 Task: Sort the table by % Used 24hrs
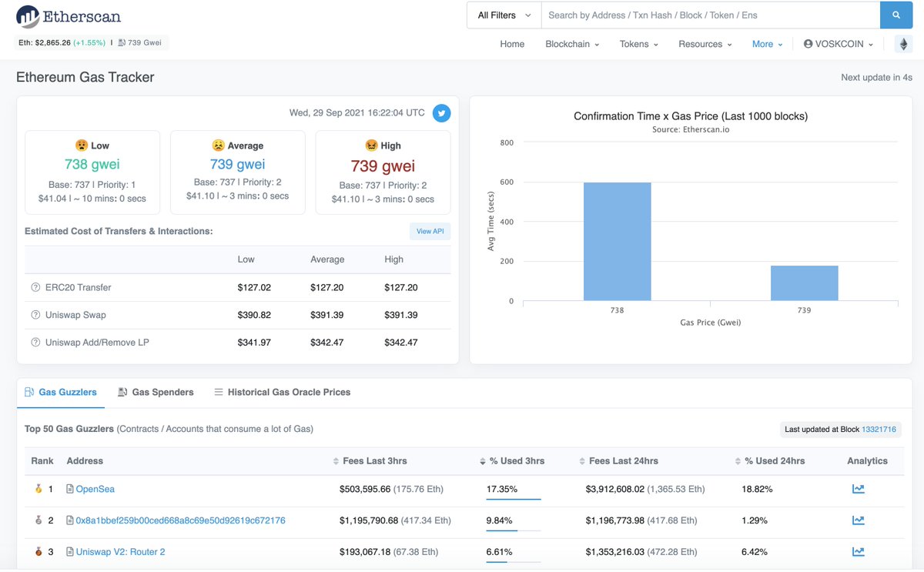pyautogui.click(x=770, y=461)
